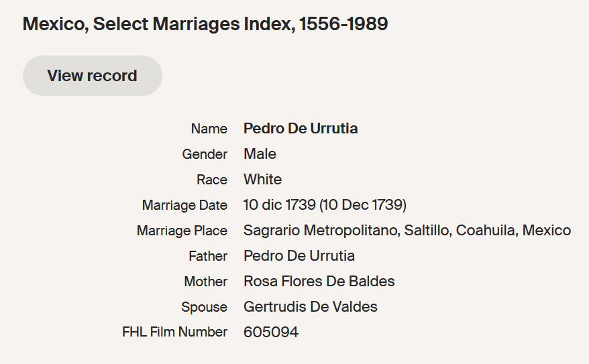This screenshot has height=364, width=589.
Task: Click the Marriage Place field label
Action: (182, 231)
